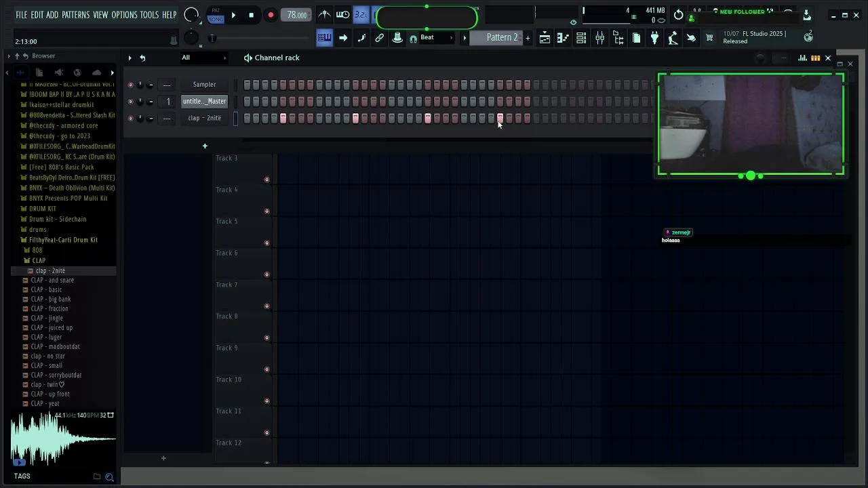Open the Channel rack toolbar icon
868x488 pixels.
(x=581, y=38)
